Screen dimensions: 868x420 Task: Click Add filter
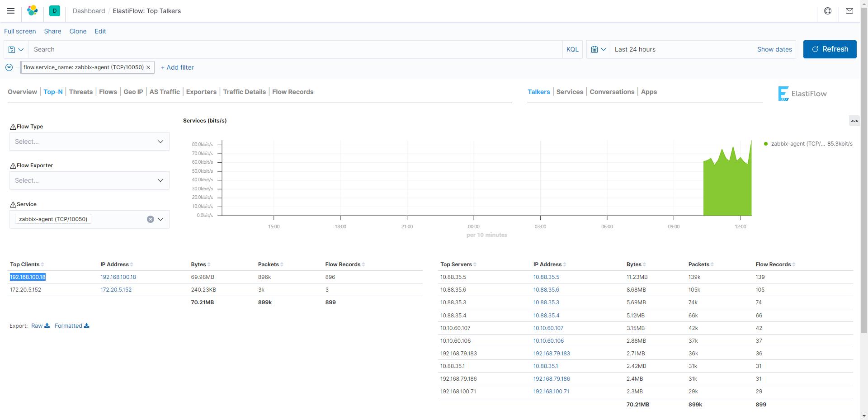click(x=177, y=67)
